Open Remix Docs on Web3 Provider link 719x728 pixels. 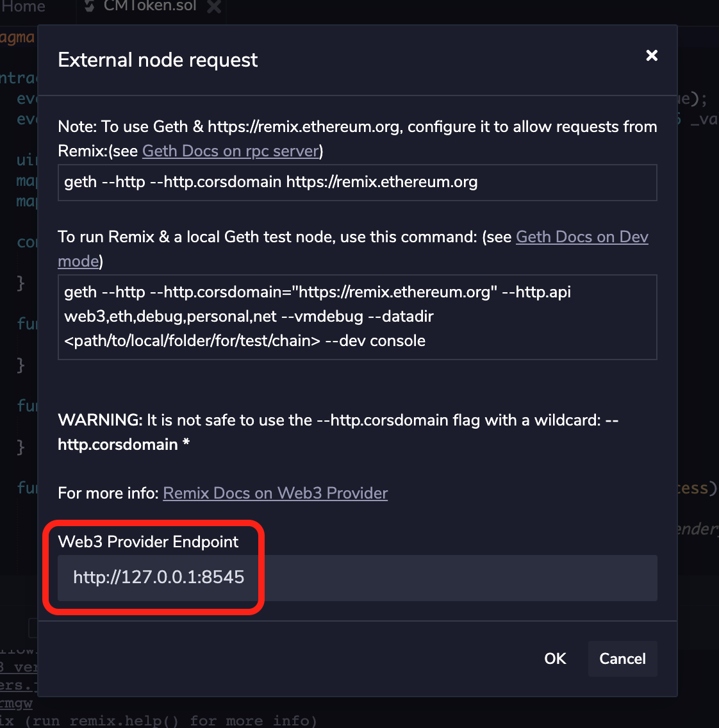coord(276,493)
